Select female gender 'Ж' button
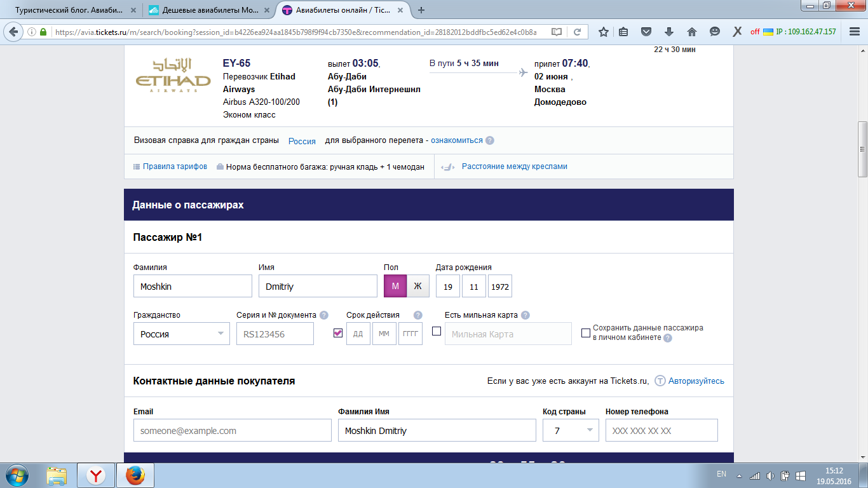Image resolution: width=868 pixels, height=488 pixels. point(418,286)
